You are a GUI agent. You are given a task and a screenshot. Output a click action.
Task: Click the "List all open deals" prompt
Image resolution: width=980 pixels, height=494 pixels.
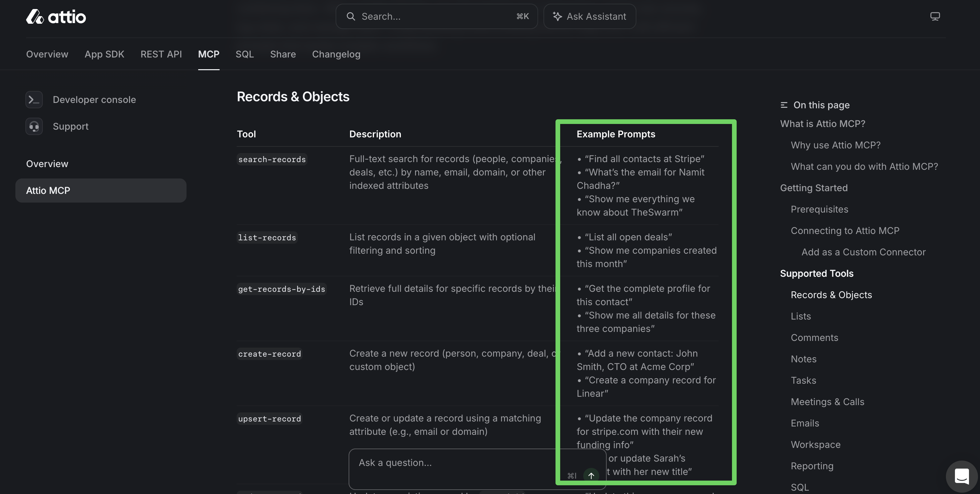point(628,237)
